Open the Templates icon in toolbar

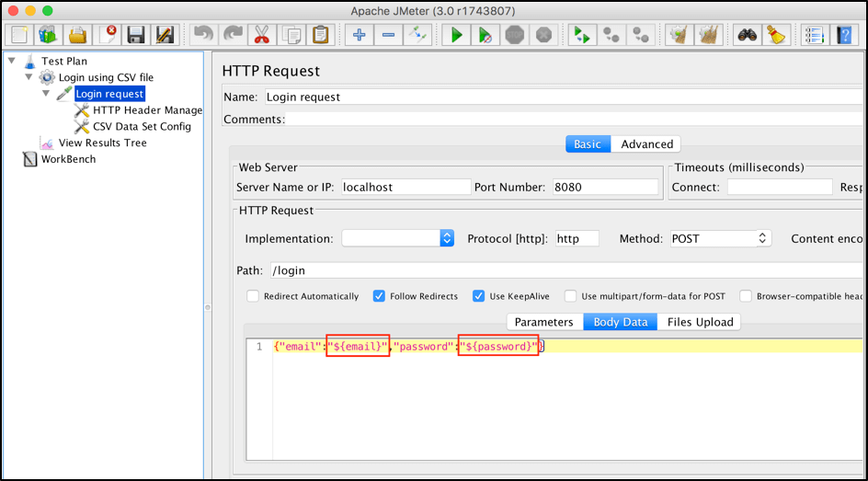point(48,35)
